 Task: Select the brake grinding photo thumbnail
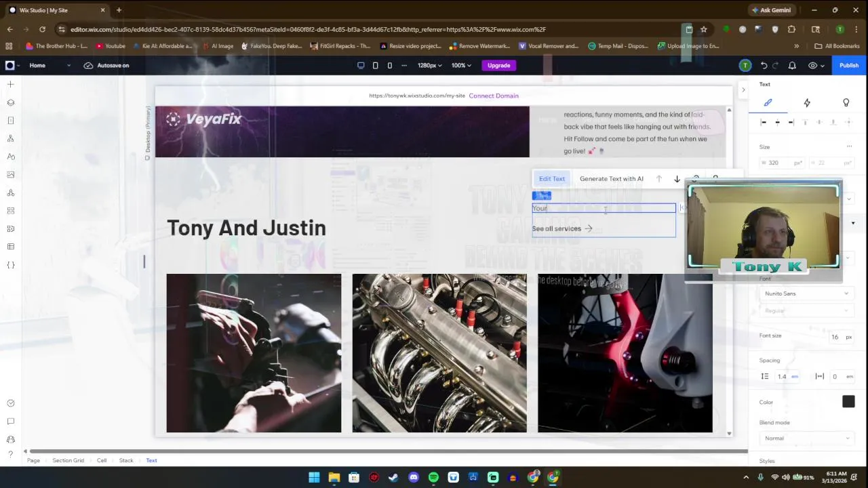(254, 352)
